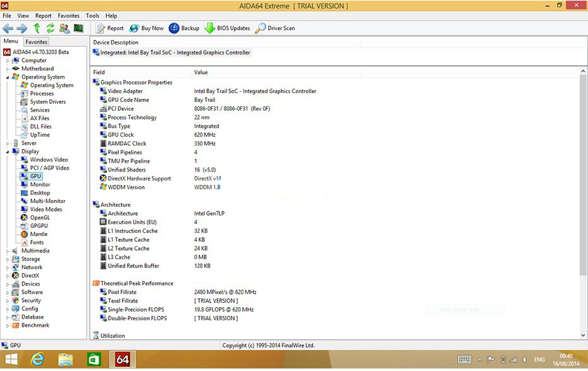The width and height of the screenshot is (588, 371).
Task: Expand the Network tree node
Action: (8, 267)
